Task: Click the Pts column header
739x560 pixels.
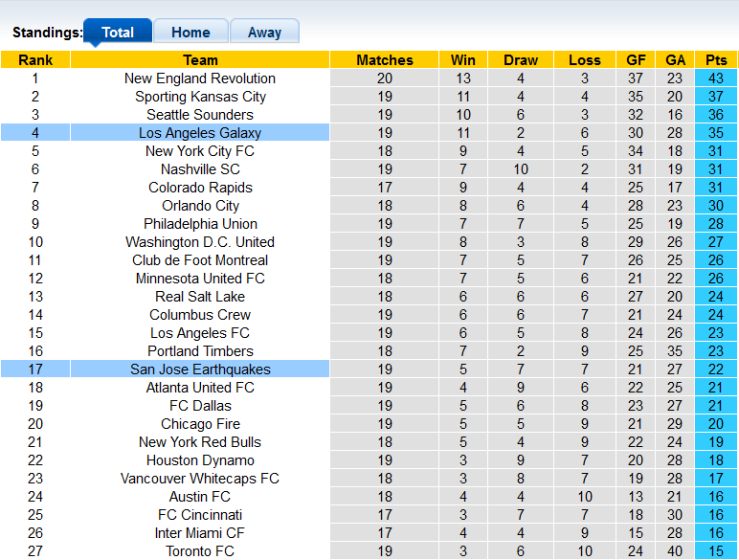Action: click(716, 60)
